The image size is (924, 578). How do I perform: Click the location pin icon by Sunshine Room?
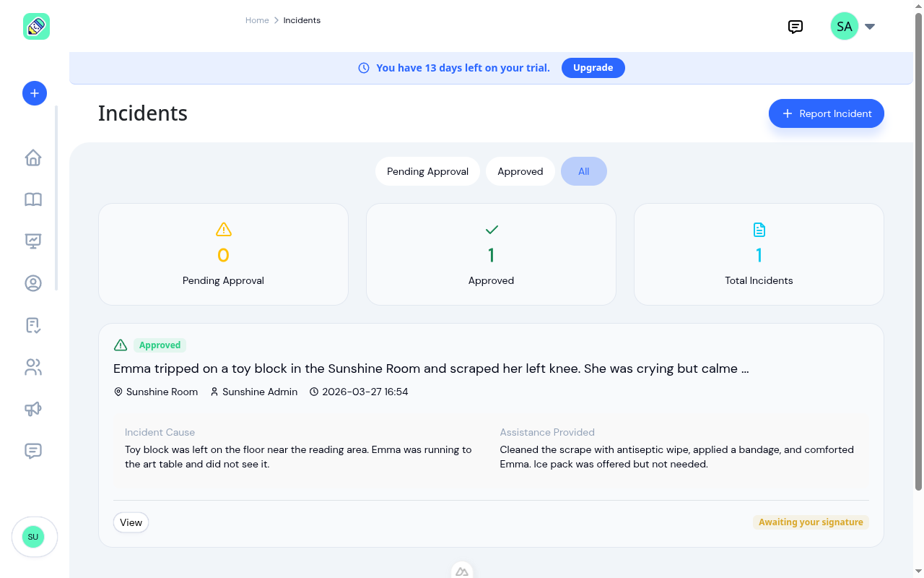[118, 392]
